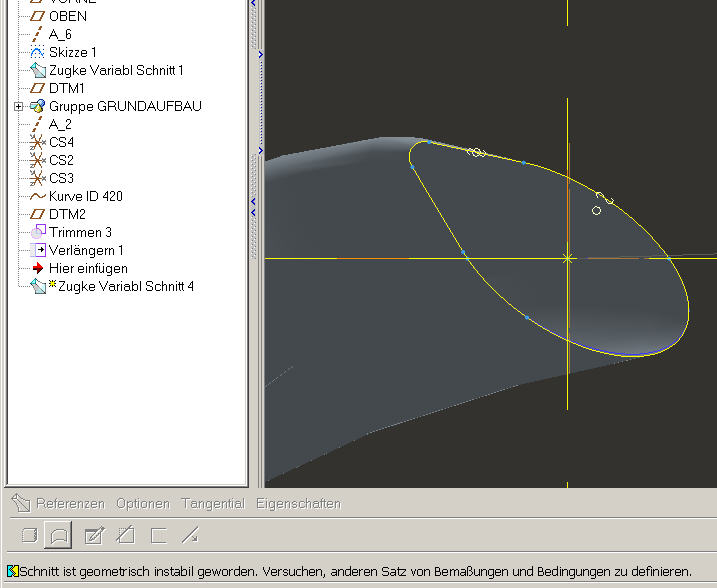Select Kurve ID 420 entry
This screenshot has height=588, width=717.
click(86, 196)
